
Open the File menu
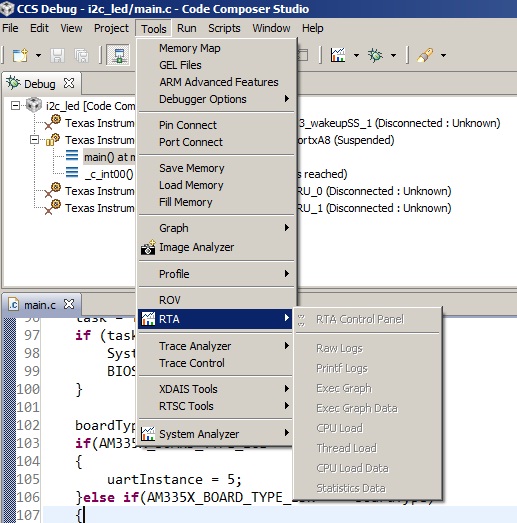click(x=10, y=28)
